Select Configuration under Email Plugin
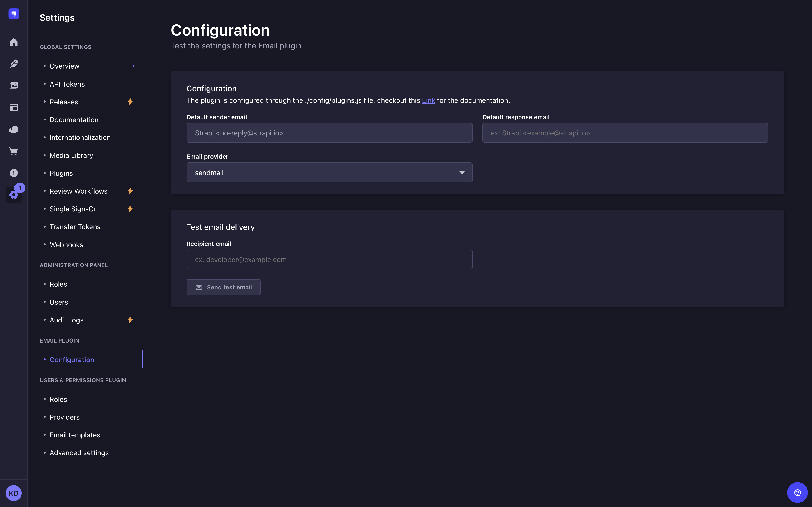 (72, 359)
